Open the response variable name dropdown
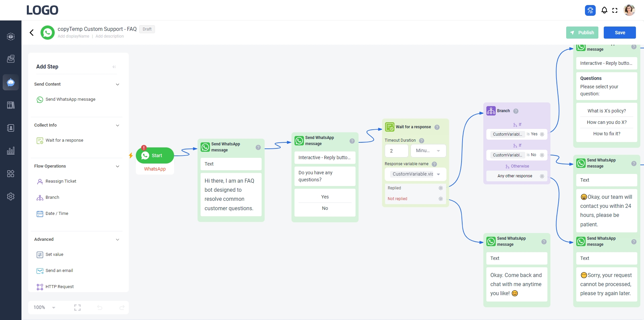The height and width of the screenshot is (320, 644). 416,174
